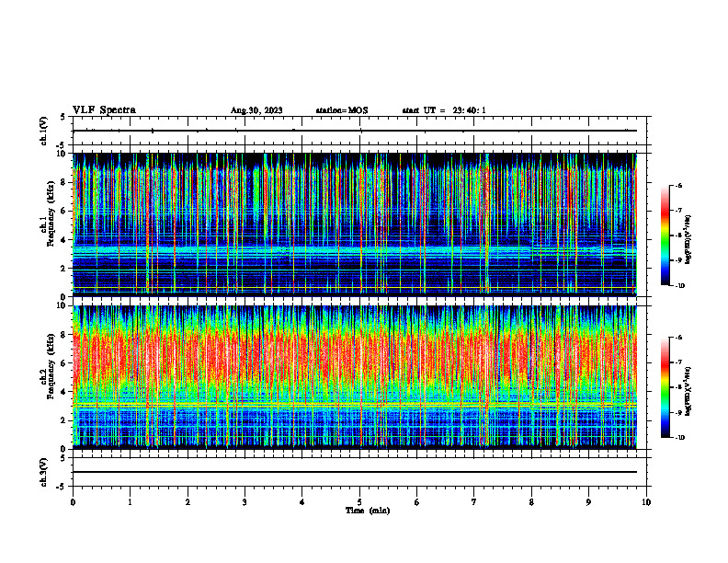Click the "2" tick on the Time axis
This screenshot has width=728, height=563.
coord(188,502)
